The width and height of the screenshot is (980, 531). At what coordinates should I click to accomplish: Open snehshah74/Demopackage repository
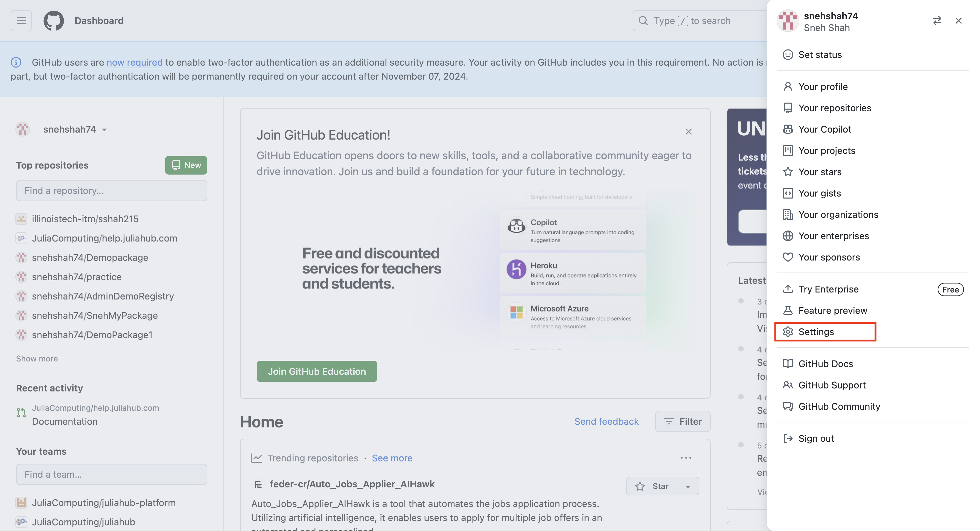click(x=90, y=257)
